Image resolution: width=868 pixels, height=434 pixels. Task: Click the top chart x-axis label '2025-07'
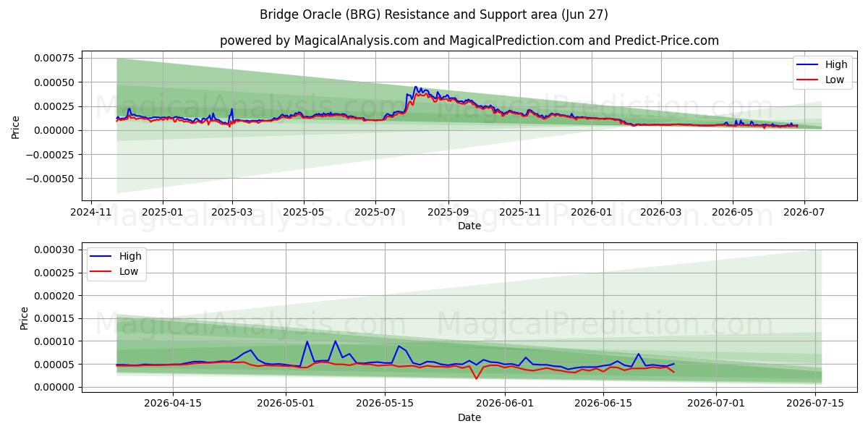(375, 213)
